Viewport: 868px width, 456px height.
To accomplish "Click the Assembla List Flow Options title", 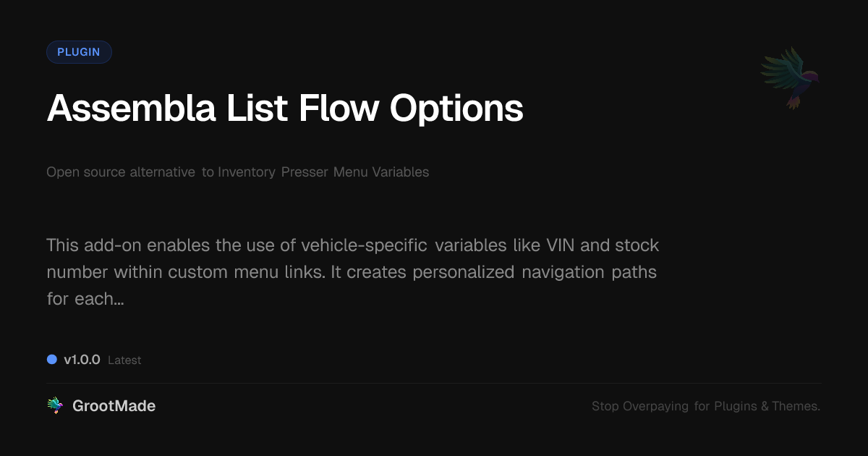I will [285, 109].
